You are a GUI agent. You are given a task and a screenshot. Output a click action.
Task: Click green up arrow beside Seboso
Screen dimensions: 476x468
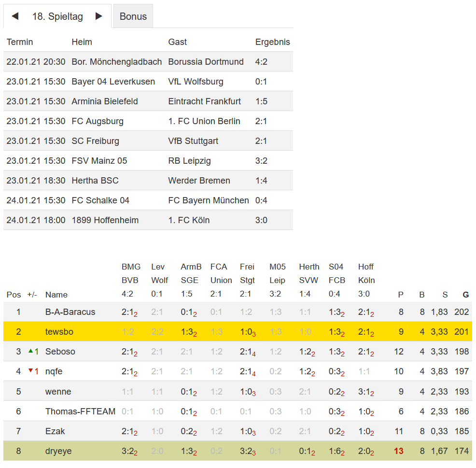(31, 351)
